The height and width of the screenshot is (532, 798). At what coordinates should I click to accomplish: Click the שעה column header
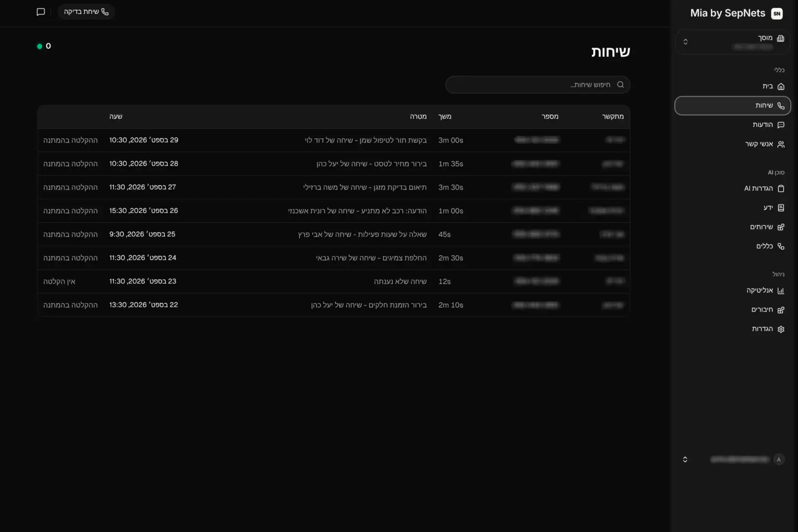pos(116,116)
